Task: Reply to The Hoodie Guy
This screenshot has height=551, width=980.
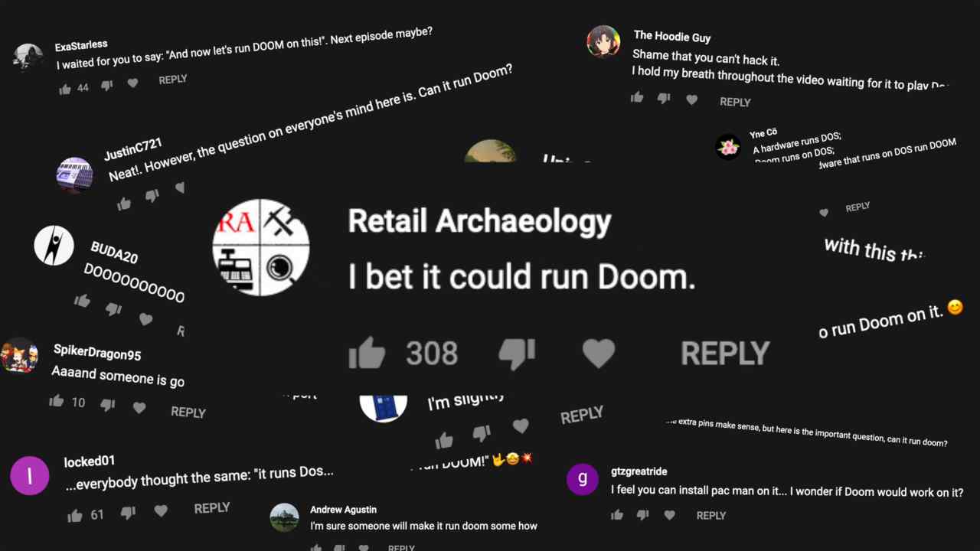Action: tap(735, 102)
